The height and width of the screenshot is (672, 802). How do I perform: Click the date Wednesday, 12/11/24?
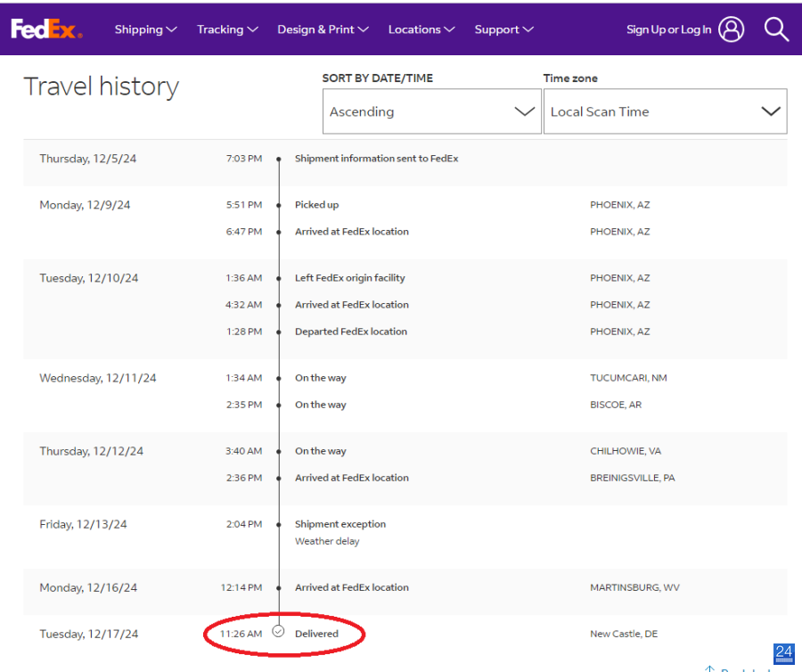(98, 378)
